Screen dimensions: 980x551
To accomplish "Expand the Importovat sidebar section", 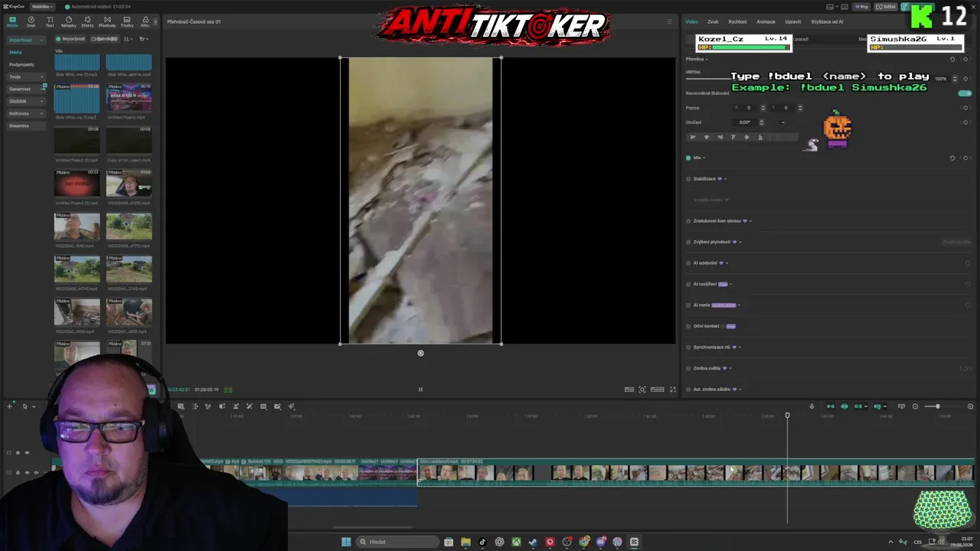I will coord(25,40).
